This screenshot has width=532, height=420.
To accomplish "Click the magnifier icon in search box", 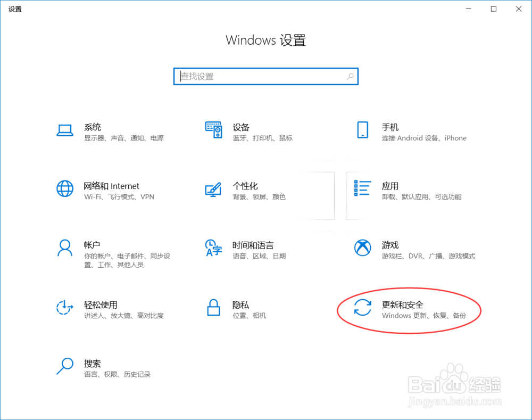I will pos(351,76).
